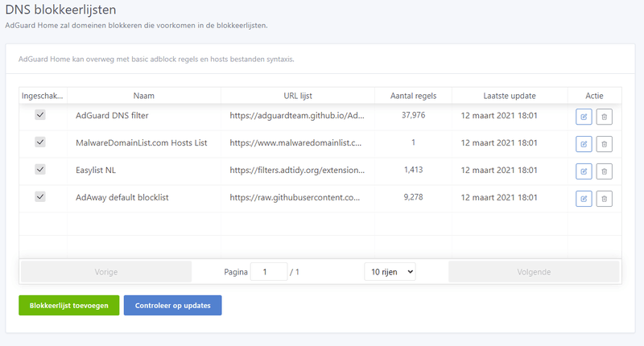Image resolution: width=644 pixels, height=346 pixels.
Task: Delete the MalwareDomainList.com Hosts List entry
Action: point(605,144)
